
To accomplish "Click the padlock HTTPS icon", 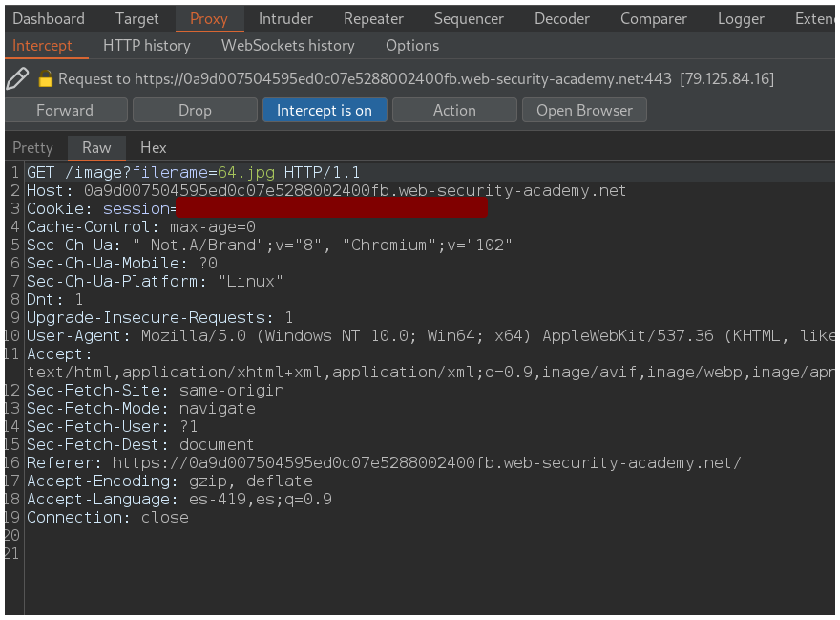I will coord(45,79).
